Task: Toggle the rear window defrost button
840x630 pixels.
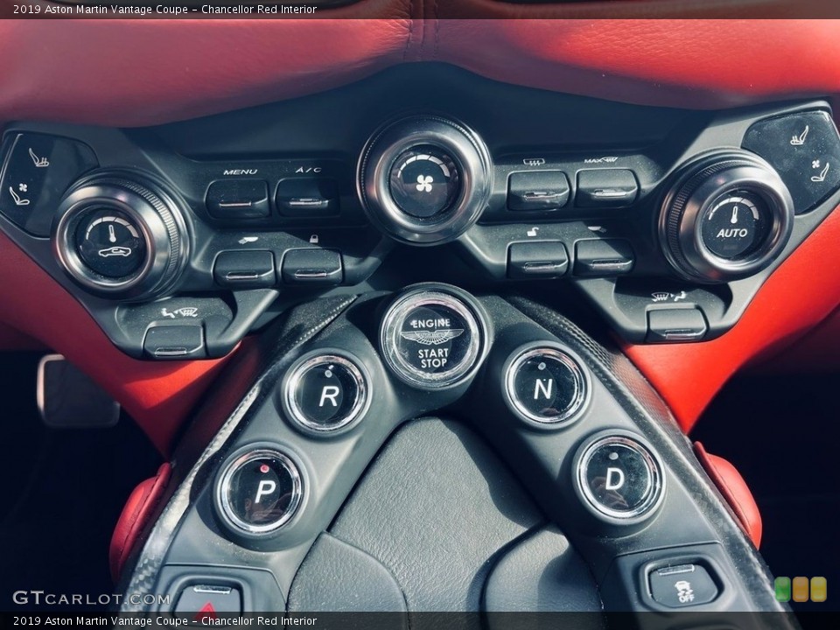Action: pos(538,190)
